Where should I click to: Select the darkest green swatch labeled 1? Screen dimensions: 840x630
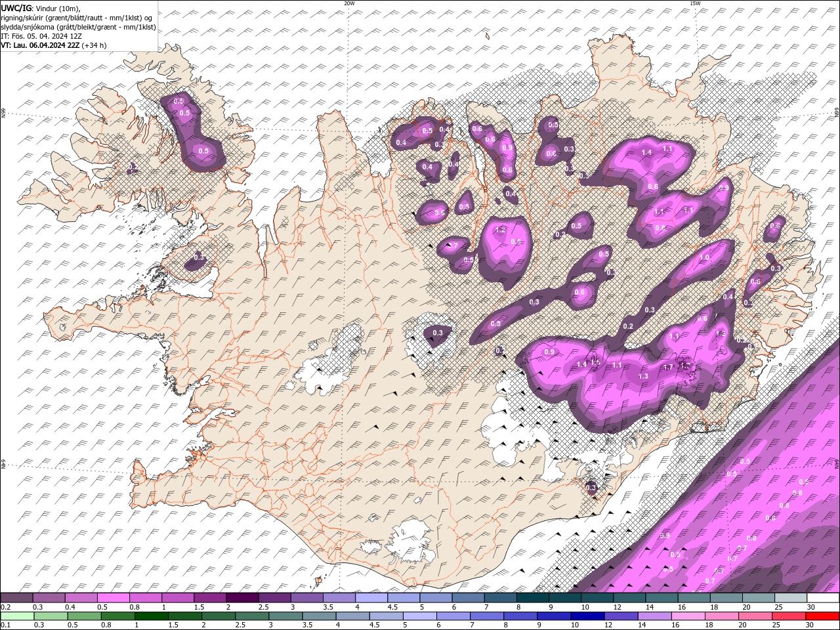click(x=152, y=616)
